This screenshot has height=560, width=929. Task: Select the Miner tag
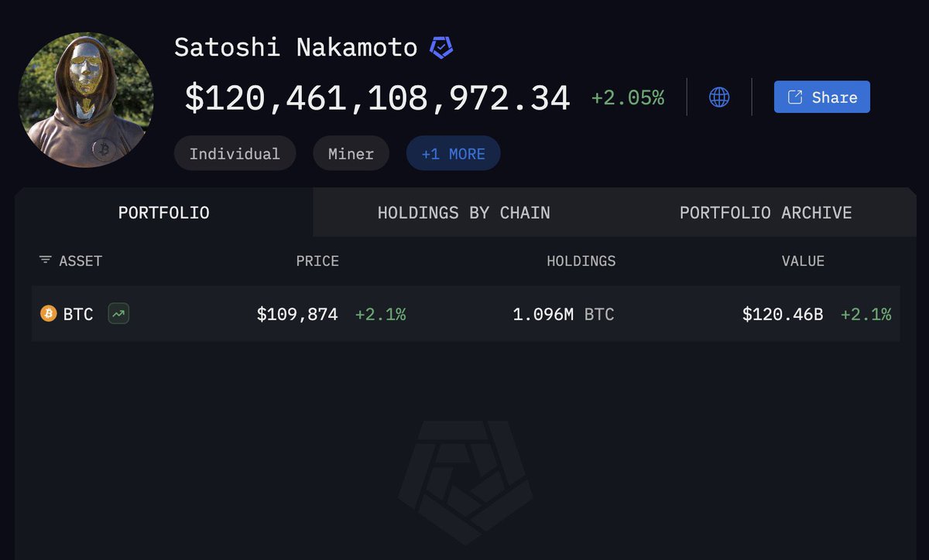coord(351,153)
